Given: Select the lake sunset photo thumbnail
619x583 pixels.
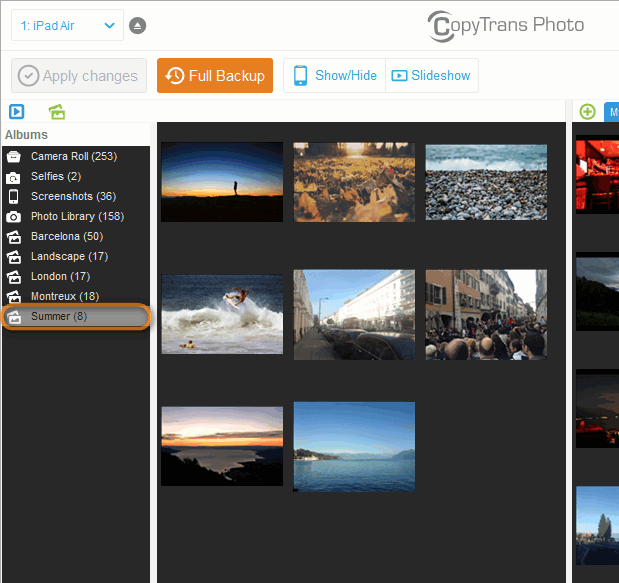Looking at the screenshot, I should pos(222,446).
